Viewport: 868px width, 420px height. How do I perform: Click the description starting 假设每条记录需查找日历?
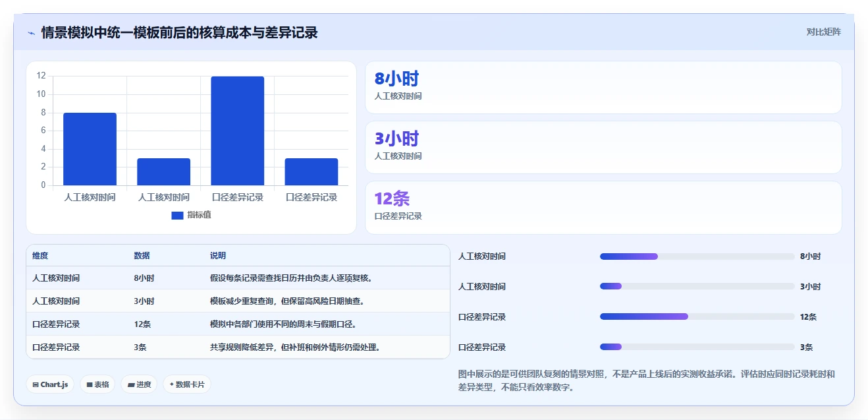coord(292,278)
